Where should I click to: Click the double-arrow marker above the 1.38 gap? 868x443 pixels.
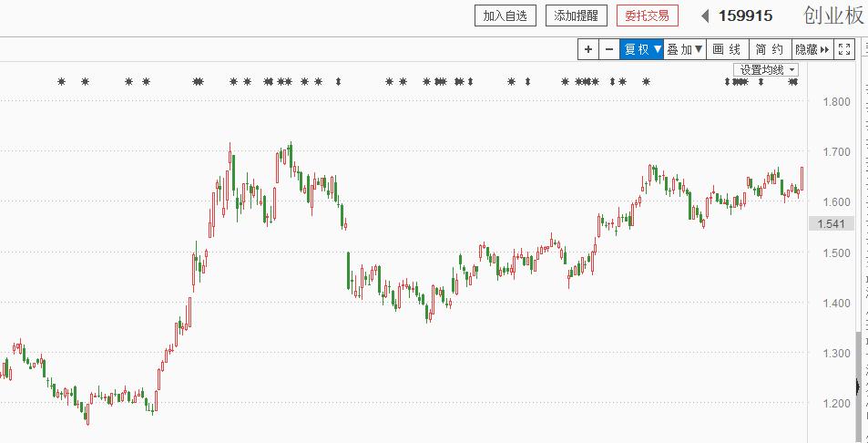pos(339,82)
